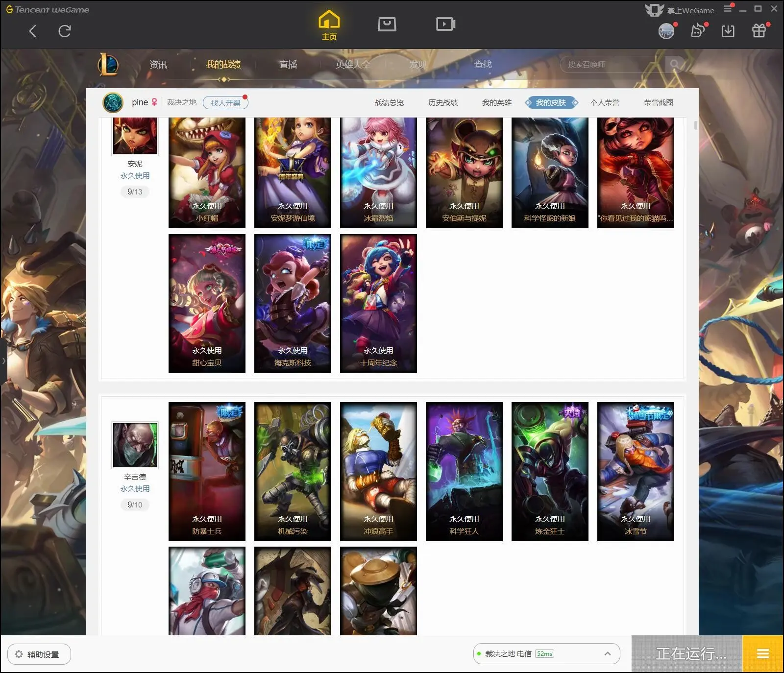Click the 52ms latency indicator
This screenshot has width=784, height=673.
point(544,654)
